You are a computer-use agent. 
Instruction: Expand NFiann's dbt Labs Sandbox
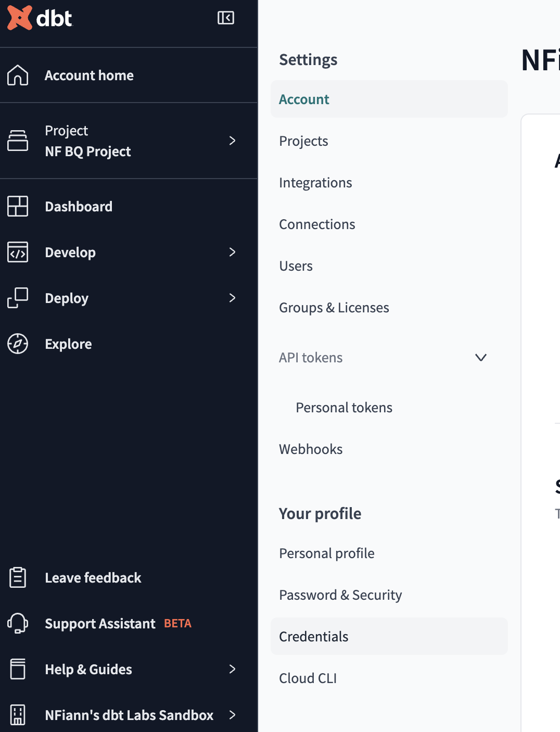point(233,715)
